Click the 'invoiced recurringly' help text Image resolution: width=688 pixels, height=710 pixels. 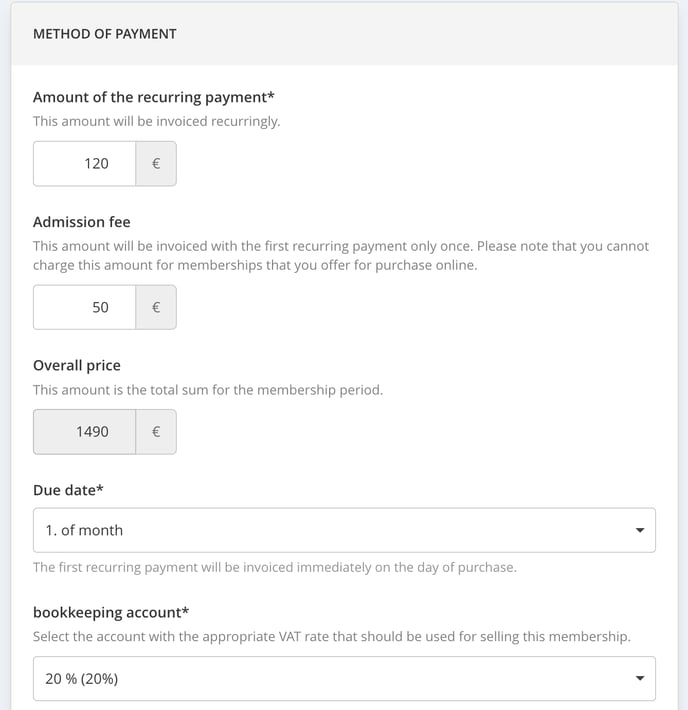156,121
